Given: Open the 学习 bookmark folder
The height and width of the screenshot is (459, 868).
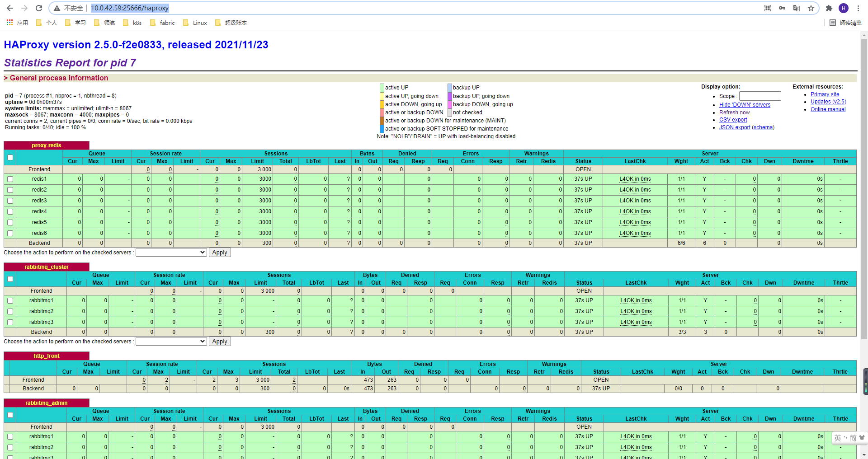Looking at the screenshot, I should click(x=75, y=23).
